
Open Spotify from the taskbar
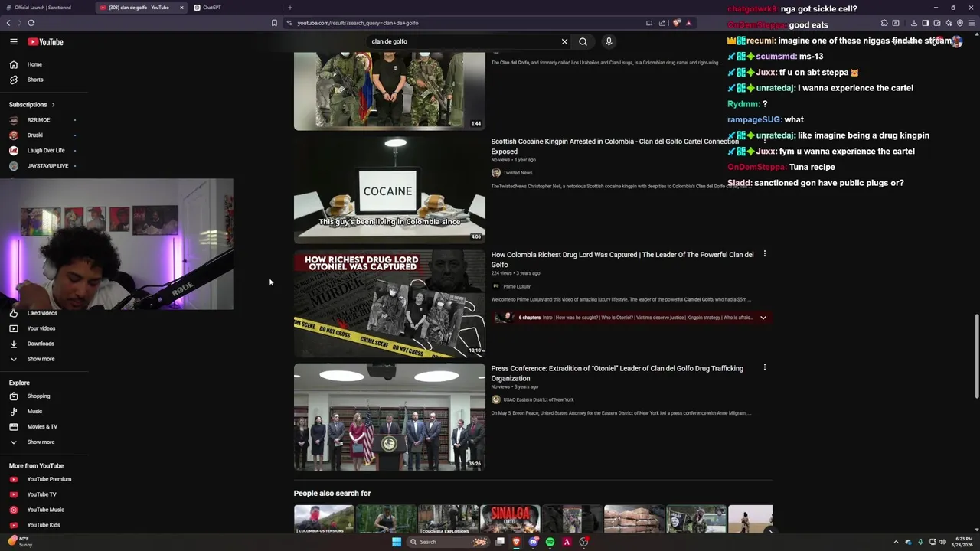tap(550, 542)
